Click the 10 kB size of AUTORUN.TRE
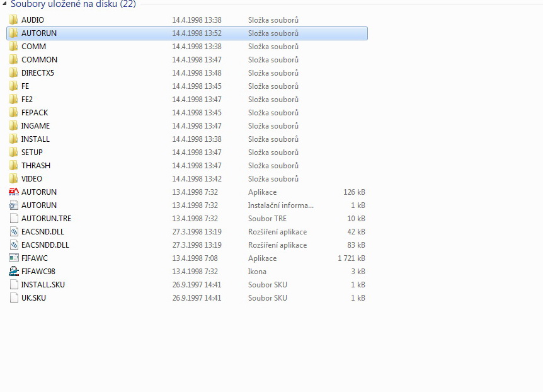The height and width of the screenshot is (392, 543). pyautogui.click(x=356, y=219)
